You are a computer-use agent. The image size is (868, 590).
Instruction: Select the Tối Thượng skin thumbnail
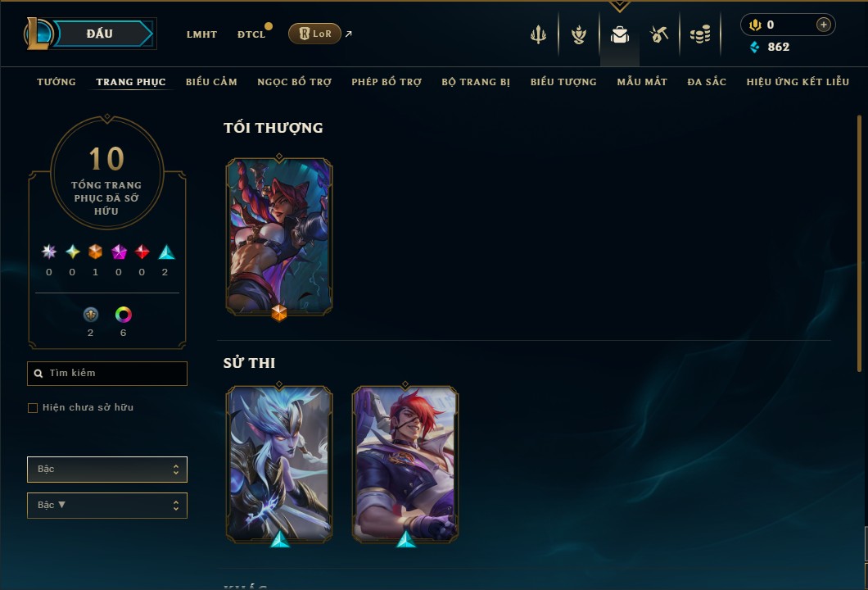[279, 237]
